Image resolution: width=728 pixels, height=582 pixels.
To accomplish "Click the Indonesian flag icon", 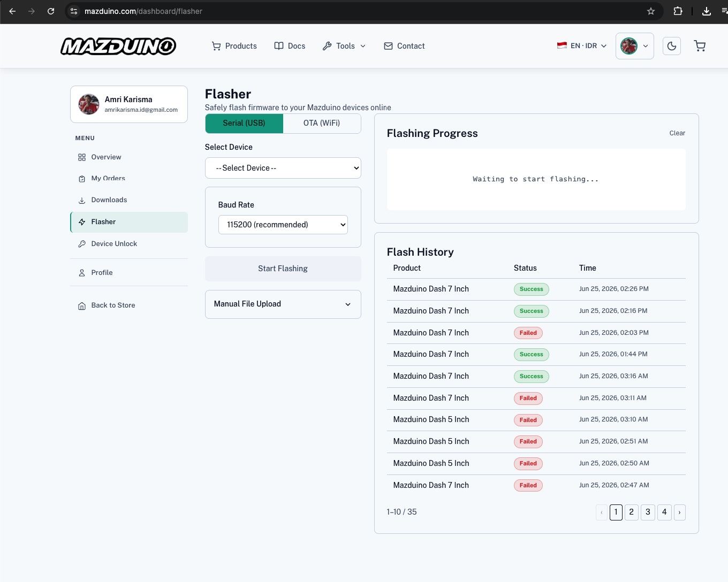I will [562, 45].
